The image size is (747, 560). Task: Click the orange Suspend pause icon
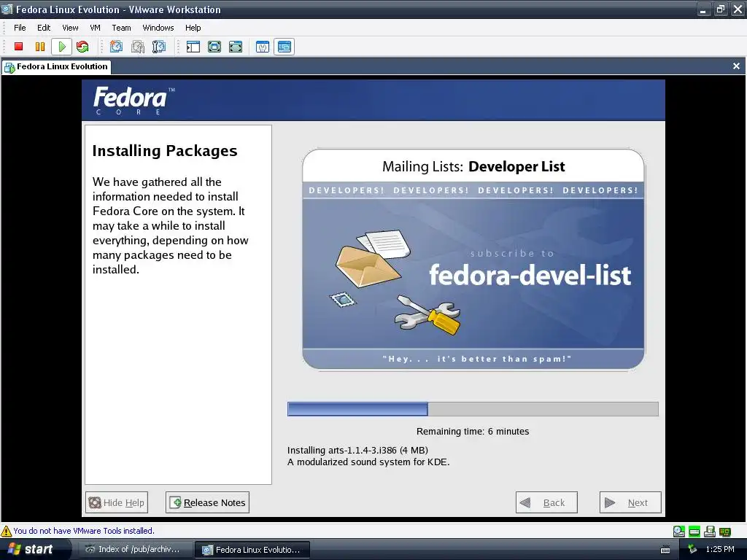pos(40,47)
